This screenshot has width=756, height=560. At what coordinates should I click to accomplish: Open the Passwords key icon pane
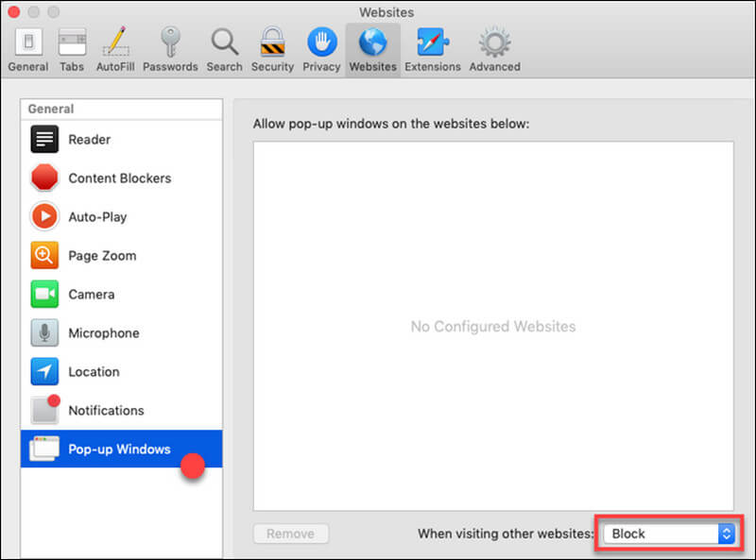[x=170, y=49]
